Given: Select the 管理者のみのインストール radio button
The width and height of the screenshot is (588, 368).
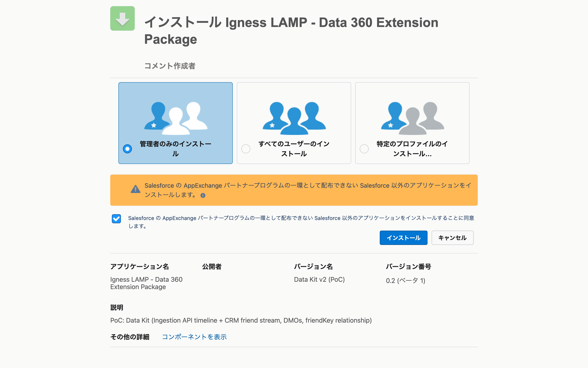Looking at the screenshot, I should coord(127,149).
